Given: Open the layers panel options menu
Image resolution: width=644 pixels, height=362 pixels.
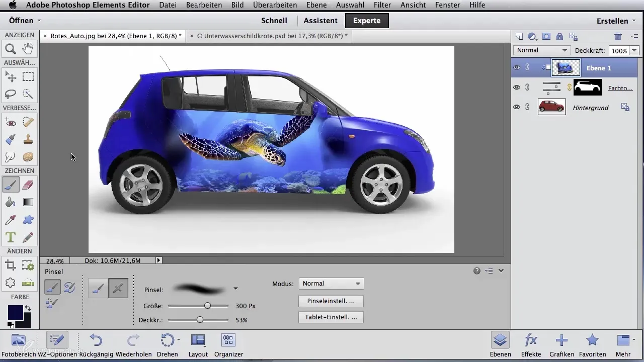Looking at the screenshot, I should (x=633, y=36).
